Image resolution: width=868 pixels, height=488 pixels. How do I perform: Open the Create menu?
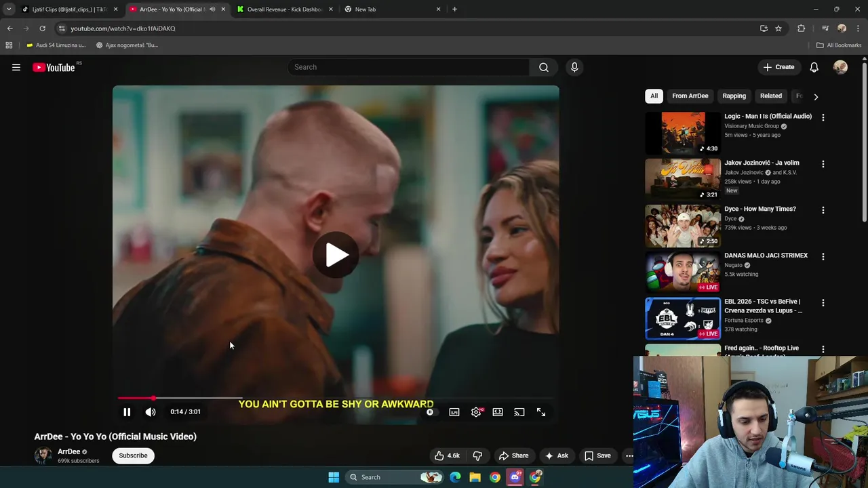point(778,67)
